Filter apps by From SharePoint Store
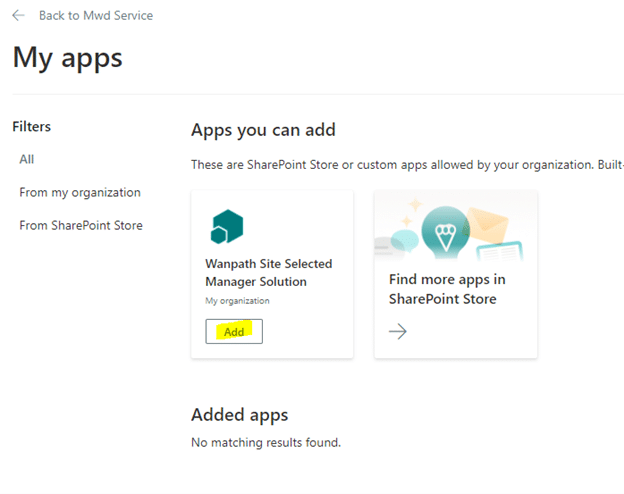This screenshot has height=494, width=624. coord(81,225)
